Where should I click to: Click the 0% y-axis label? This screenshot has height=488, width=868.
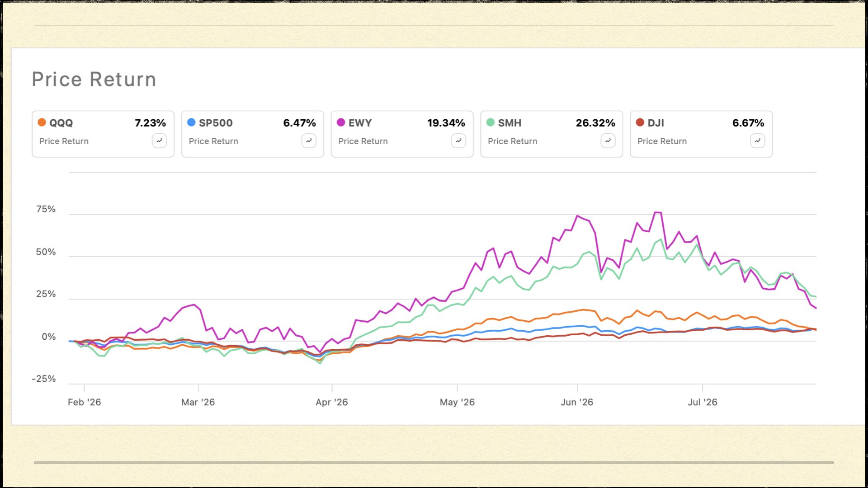(49, 337)
